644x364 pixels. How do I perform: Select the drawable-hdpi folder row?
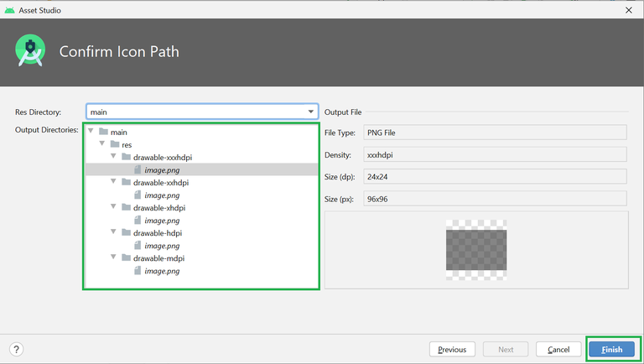pos(201,233)
